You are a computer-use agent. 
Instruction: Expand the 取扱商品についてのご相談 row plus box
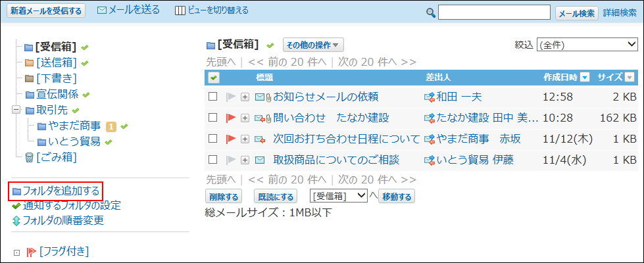tap(245, 160)
